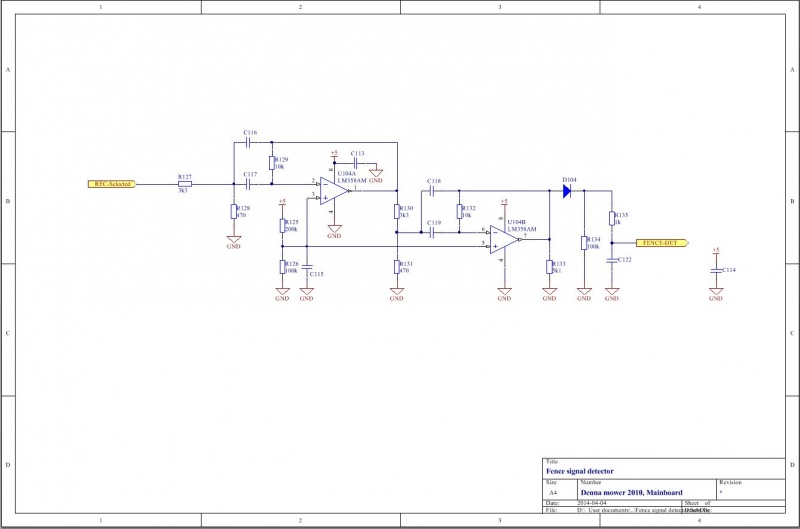Click the U104B op-amp triangle
Image resolution: width=800 pixels, height=529 pixels.
pos(504,240)
